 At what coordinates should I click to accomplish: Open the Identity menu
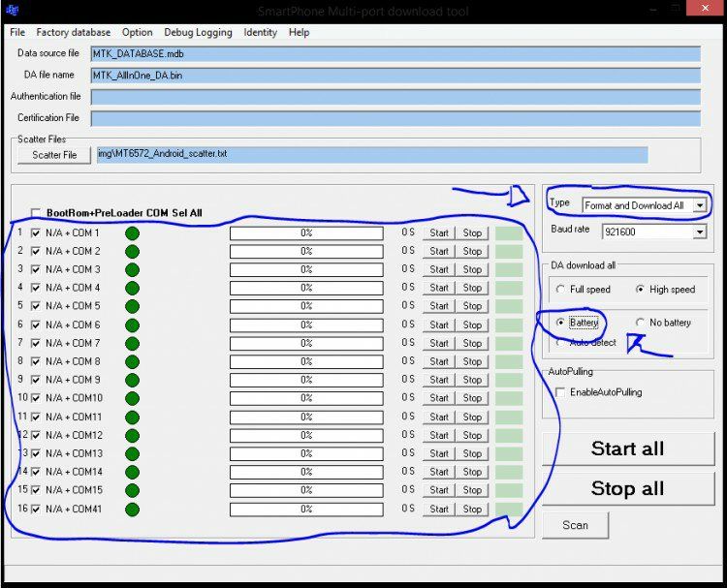pos(260,32)
